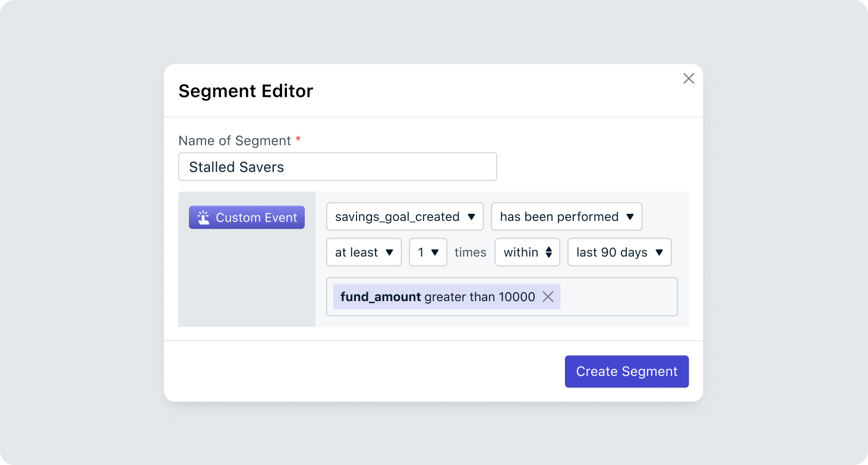The width and height of the screenshot is (868, 465).
Task: Open the has been performed dropdown
Action: (x=560, y=217)
